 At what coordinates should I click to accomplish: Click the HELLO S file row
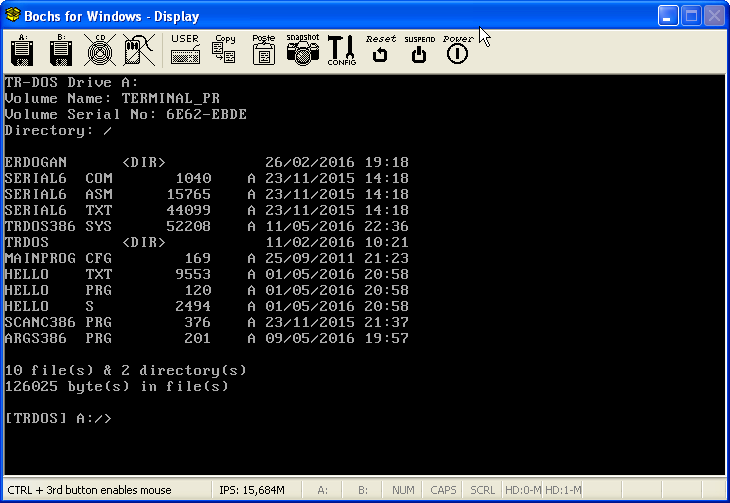point(207,306)
